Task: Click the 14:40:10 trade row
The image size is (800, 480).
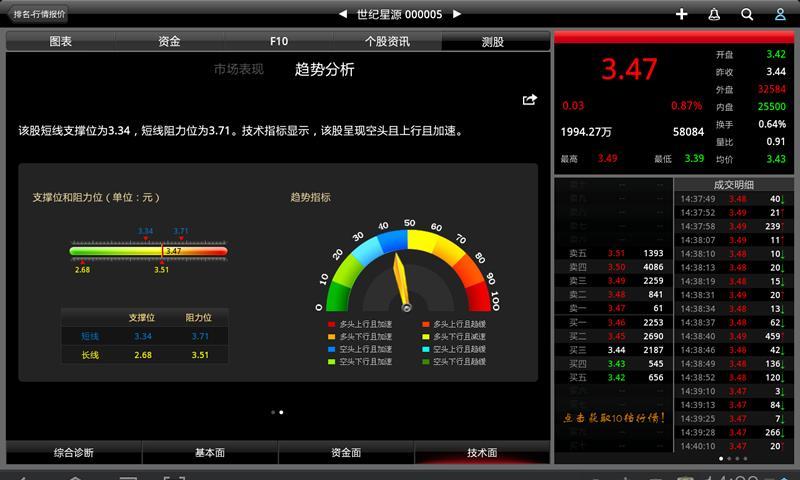Action: (734, 446)
